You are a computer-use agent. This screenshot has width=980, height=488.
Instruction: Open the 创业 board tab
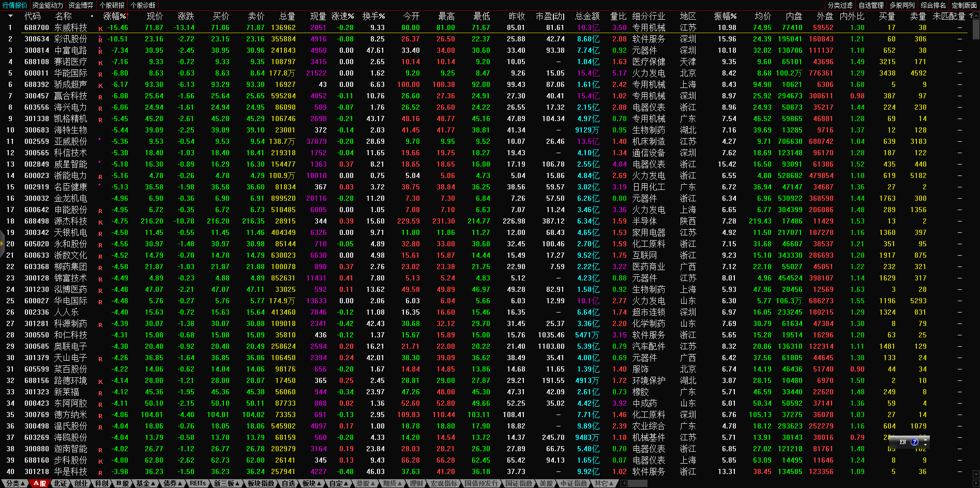[x=81, y=483]
